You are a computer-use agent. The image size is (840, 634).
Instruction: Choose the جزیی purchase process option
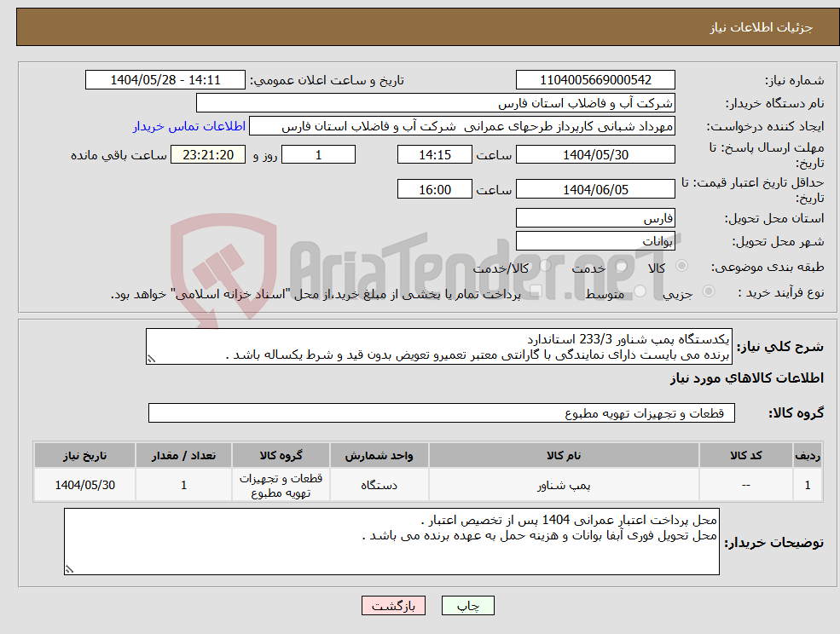click(708, 291)
